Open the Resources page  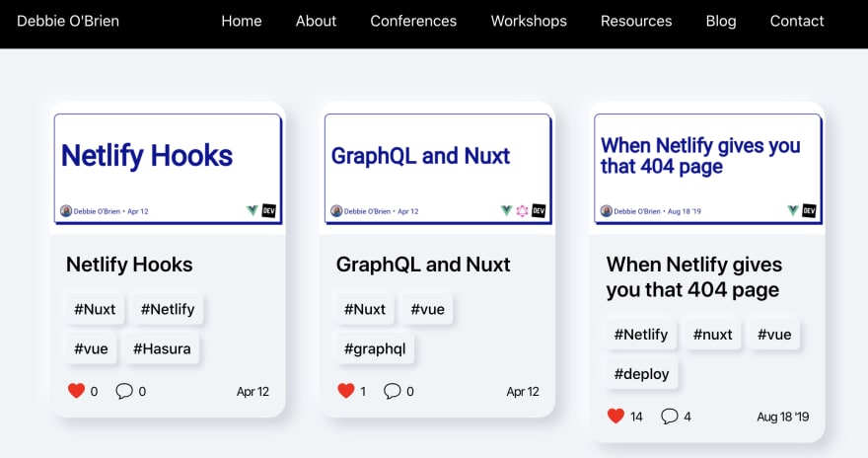(x=636, y=21)
